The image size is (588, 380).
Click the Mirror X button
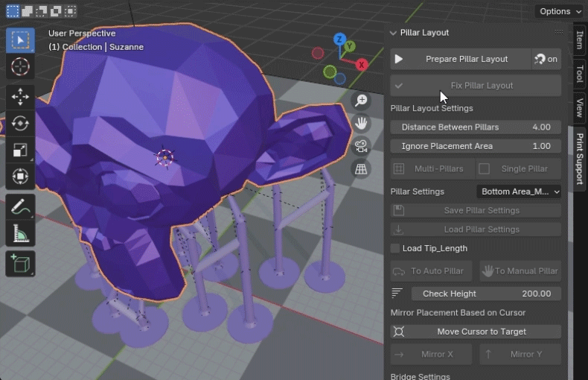pos(431,354)
